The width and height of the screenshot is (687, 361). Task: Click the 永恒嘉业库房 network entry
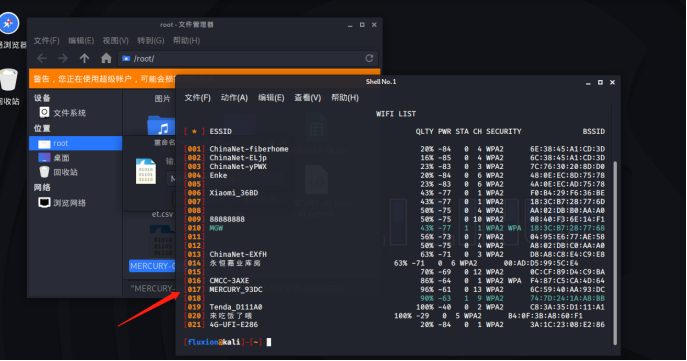pos(381,263)
